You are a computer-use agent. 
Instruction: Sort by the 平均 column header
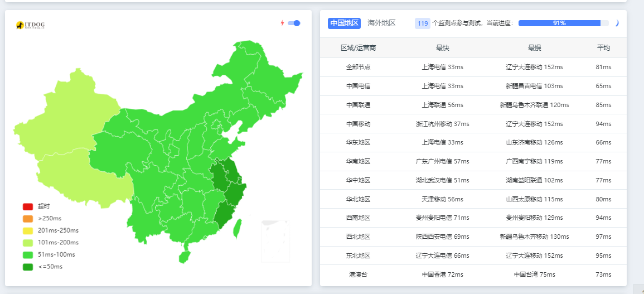click(603, 48)
